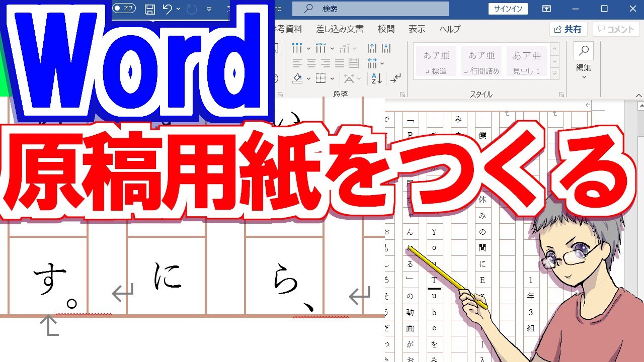Click the Undo arrow icon
This screenshot has width=644, height=362.
pyautogui.click(x=168, y=9)
